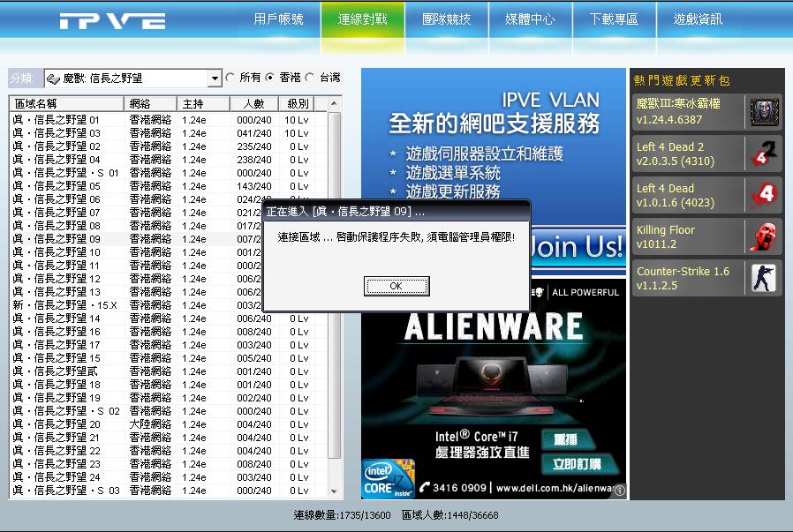Screen dimensions: 793x532
Task: Click the info icon on the Alienware ad
Action: 620,490
